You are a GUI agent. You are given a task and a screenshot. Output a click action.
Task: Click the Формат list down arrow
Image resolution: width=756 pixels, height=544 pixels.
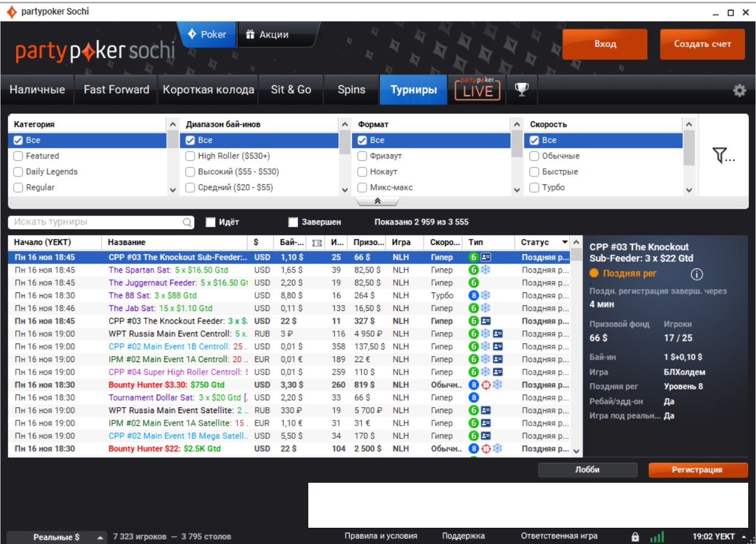click(x=517, y=190)
